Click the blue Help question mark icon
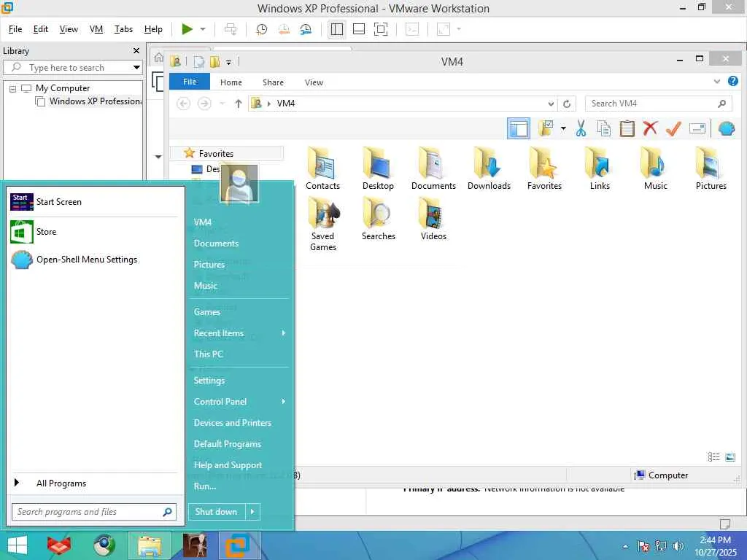 (x=733, y=82)
